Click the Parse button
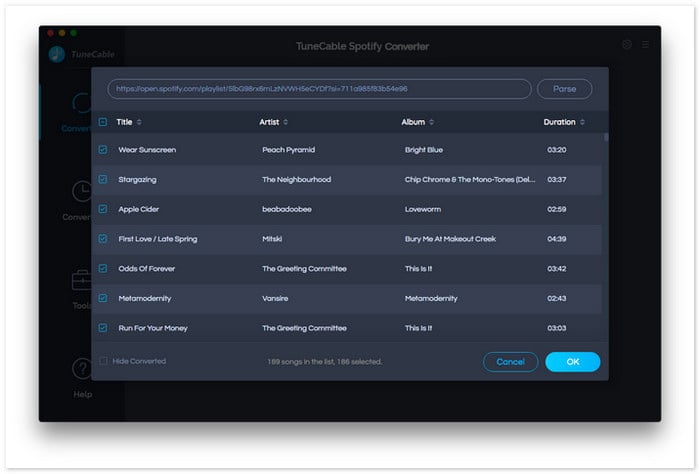 (564, 89)
